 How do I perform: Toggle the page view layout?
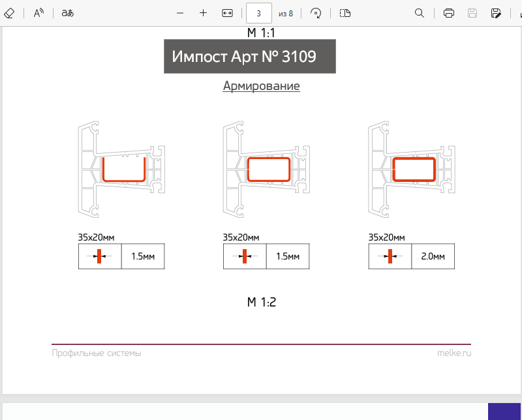[345, 13]
